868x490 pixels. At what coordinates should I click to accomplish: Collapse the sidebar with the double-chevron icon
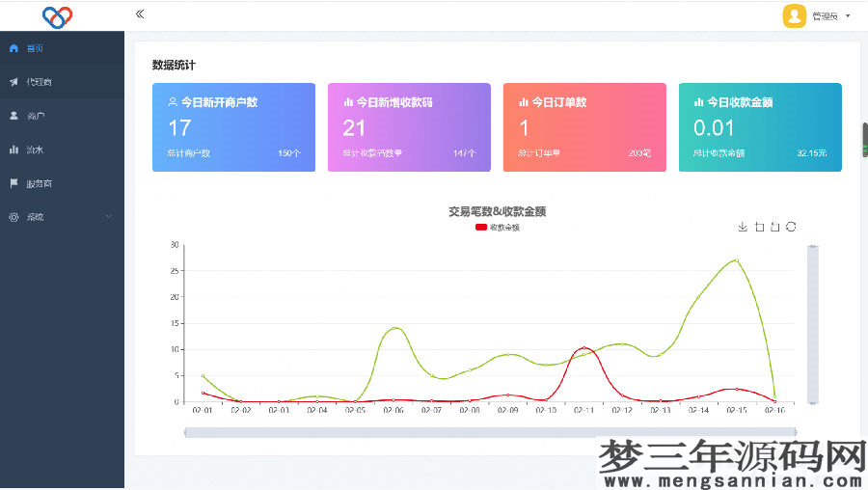[140, 14]
